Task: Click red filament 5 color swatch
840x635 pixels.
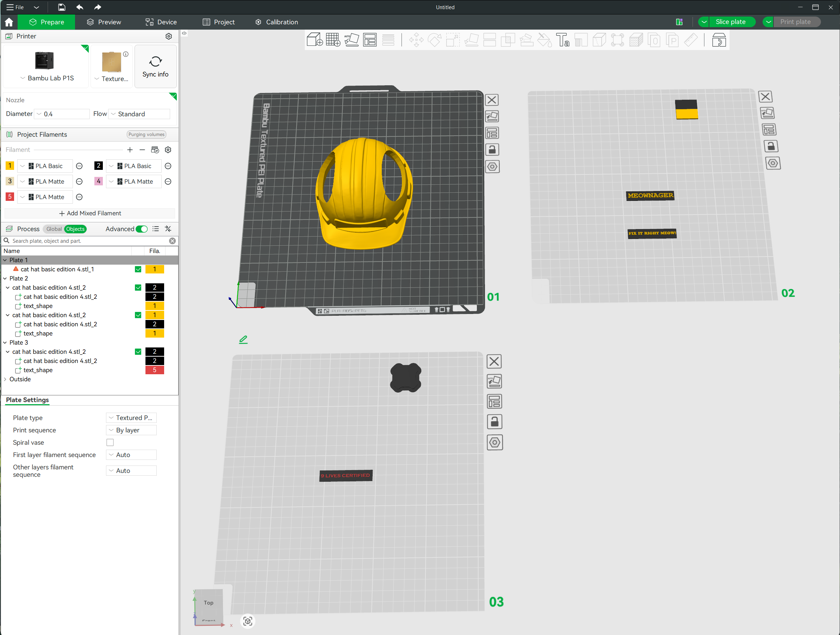Action: tap(10, 197)
